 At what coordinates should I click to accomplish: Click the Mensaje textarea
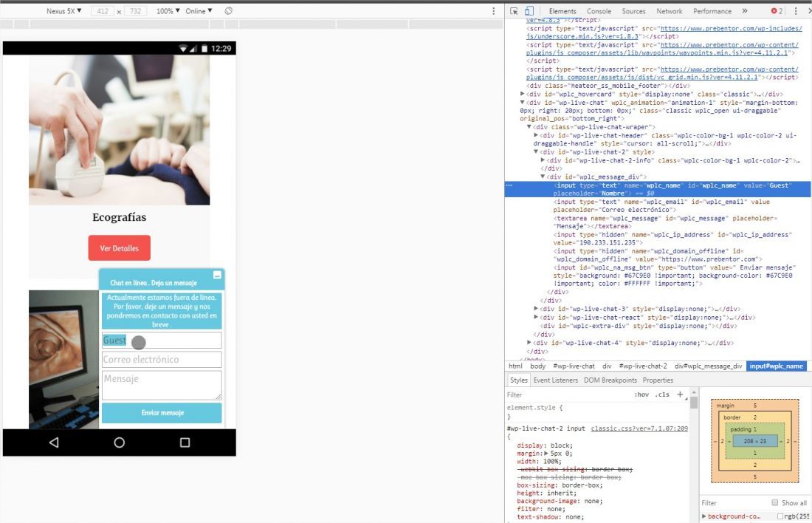[x=162, y=385]
